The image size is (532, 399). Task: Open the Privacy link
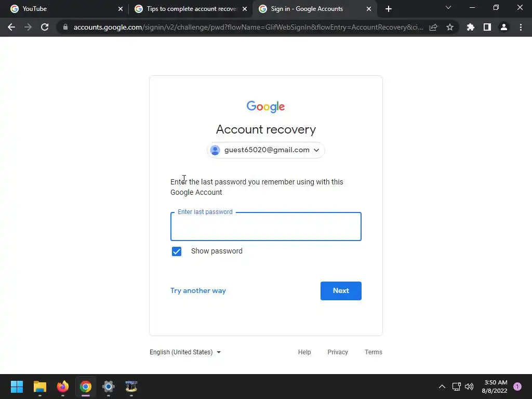(338, 352)
